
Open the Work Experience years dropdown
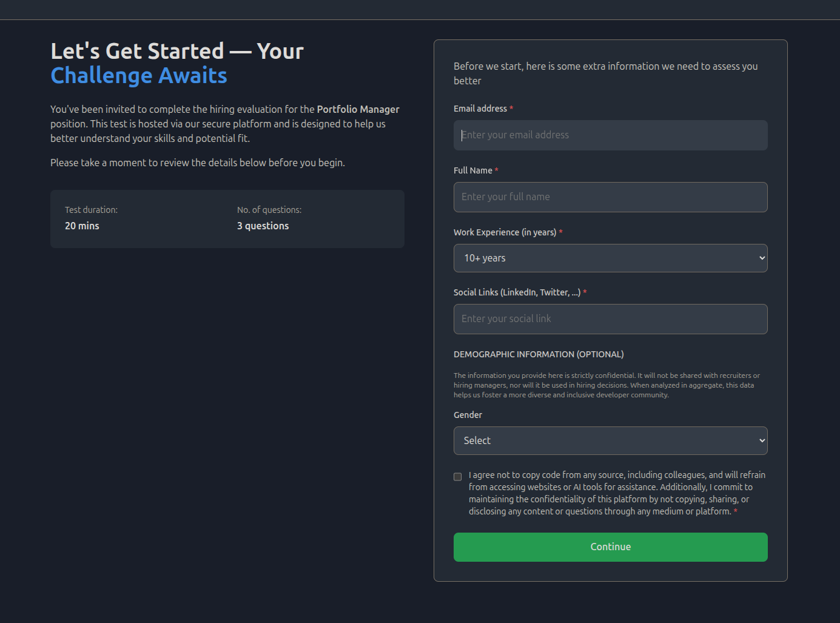click(x=610, y=258)
